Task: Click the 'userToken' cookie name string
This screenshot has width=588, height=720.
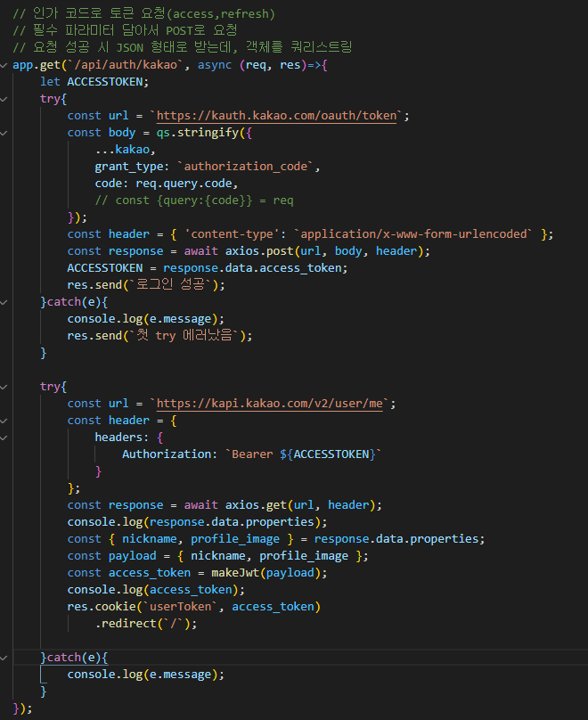Action: [x=180, y=607]
